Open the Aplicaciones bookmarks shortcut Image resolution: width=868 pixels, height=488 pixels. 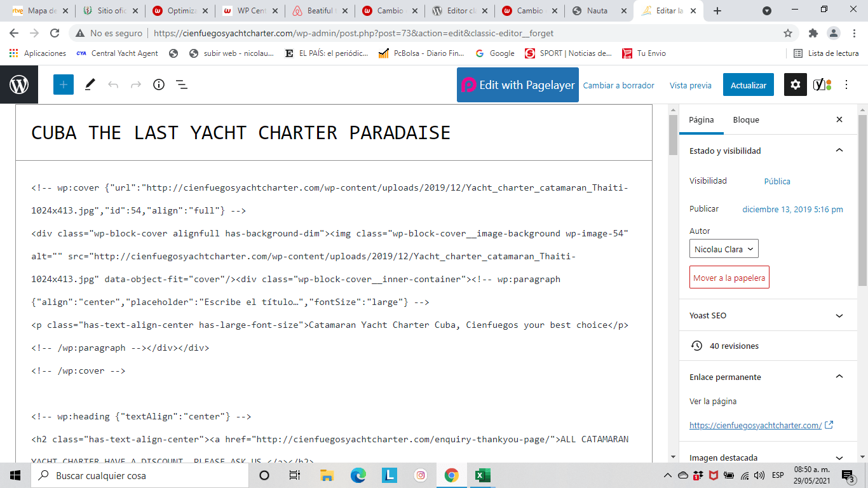click(x=37, y=53)
